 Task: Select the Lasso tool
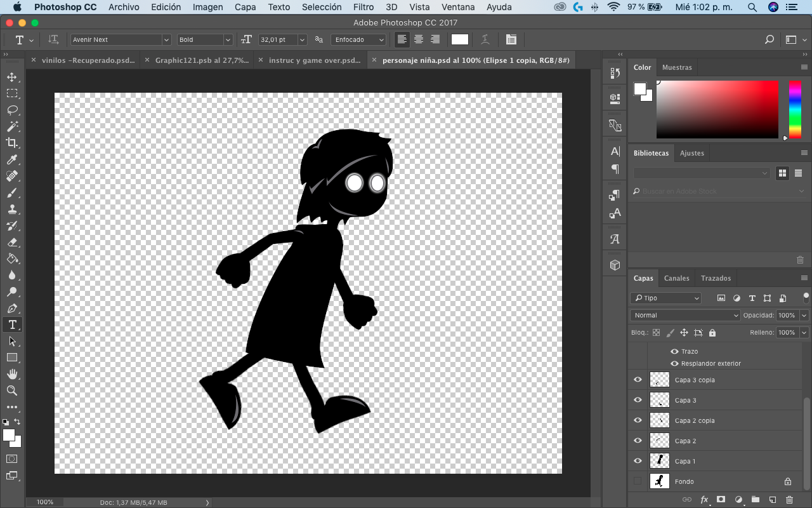pos(12,110)
